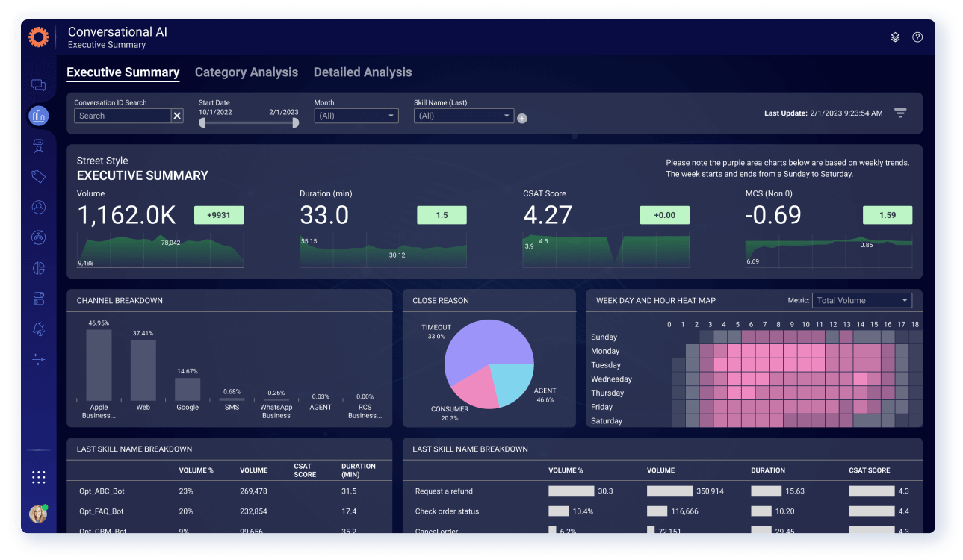Click the user avatar photo
Image resolution: width=963 pixels, height=560 pixels.
38,514
